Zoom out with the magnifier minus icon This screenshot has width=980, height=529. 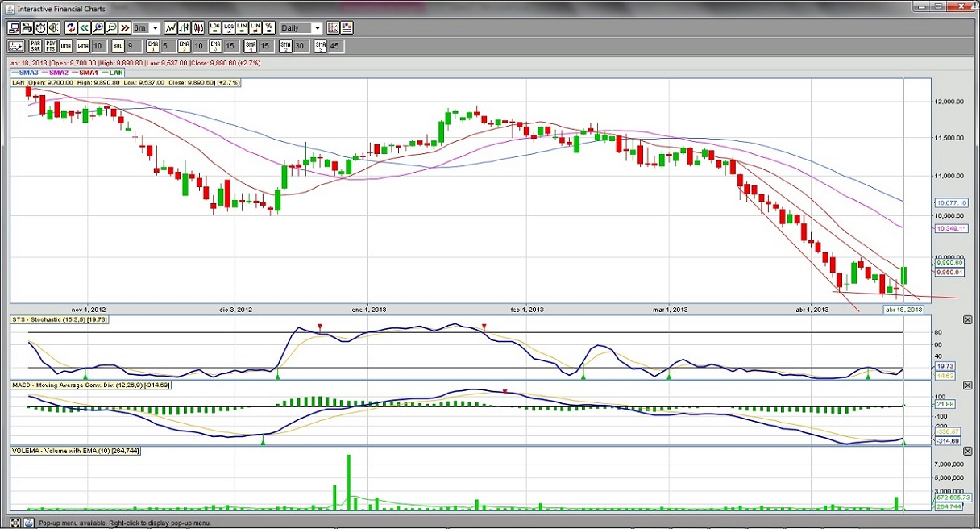click(111, 28)
